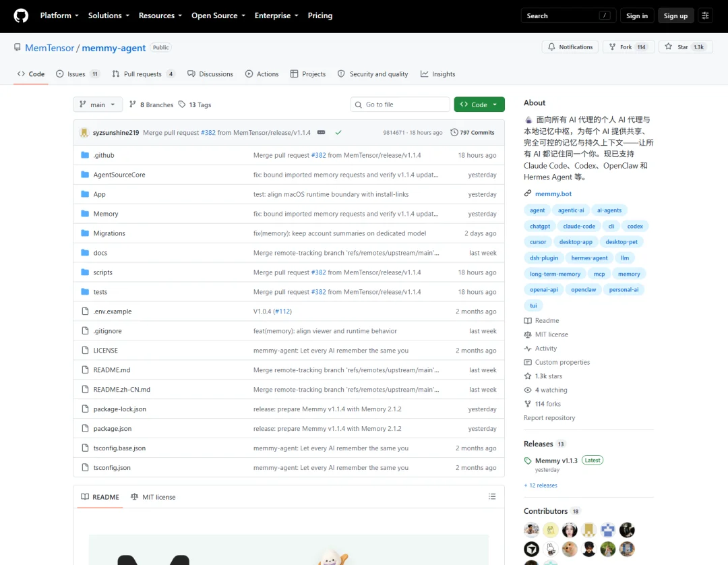Click syzsunshine219 avatar icon
Screen dimensions: 728x565
click(84, 132)
